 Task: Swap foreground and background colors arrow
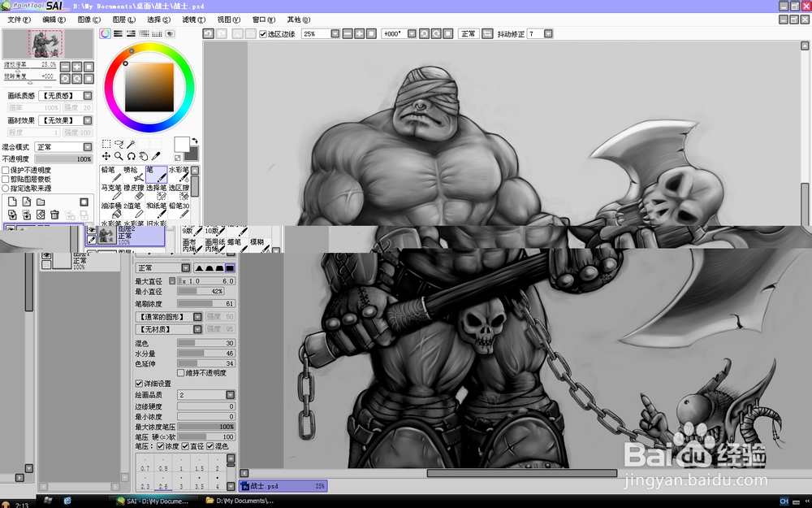click(195, 141)
